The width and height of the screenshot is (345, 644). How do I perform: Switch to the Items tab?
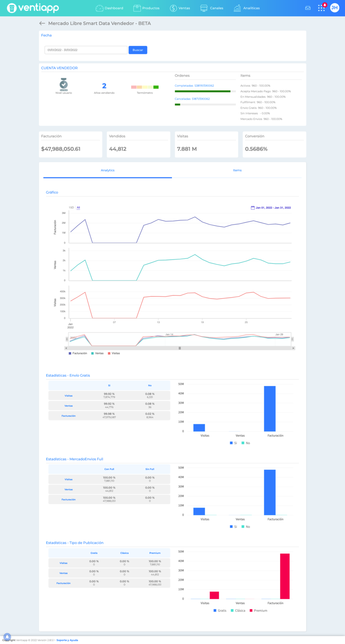237,170
